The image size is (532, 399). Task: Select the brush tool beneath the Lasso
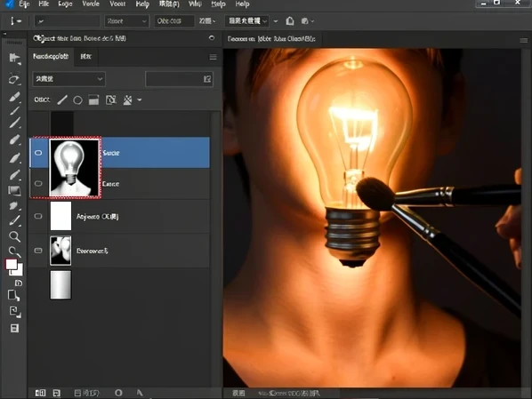14,97
